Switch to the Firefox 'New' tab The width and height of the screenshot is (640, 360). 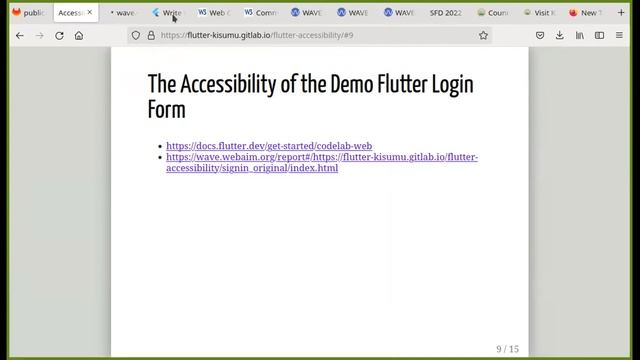coord(586,13)
